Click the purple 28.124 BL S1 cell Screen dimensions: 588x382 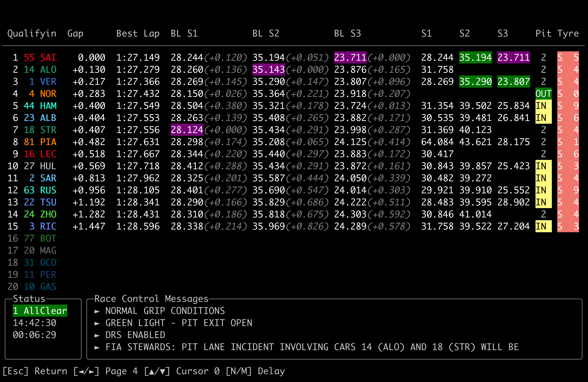187,130
